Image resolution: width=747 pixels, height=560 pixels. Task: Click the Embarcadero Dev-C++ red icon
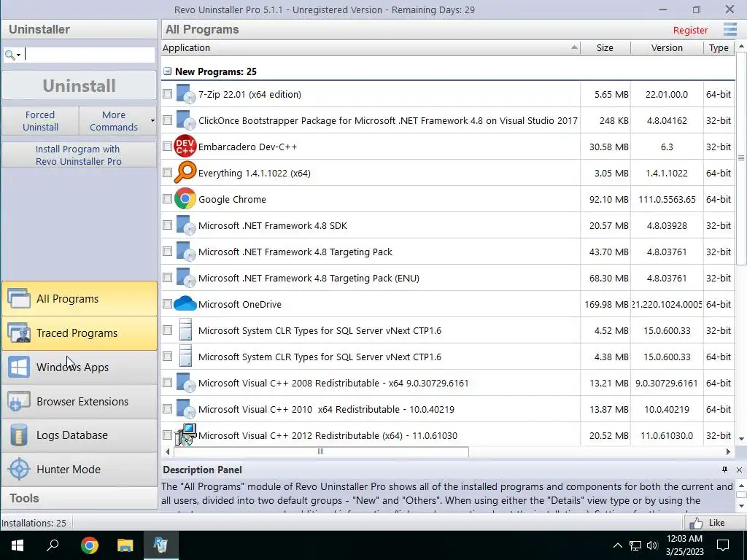click(x=185, y=146)
